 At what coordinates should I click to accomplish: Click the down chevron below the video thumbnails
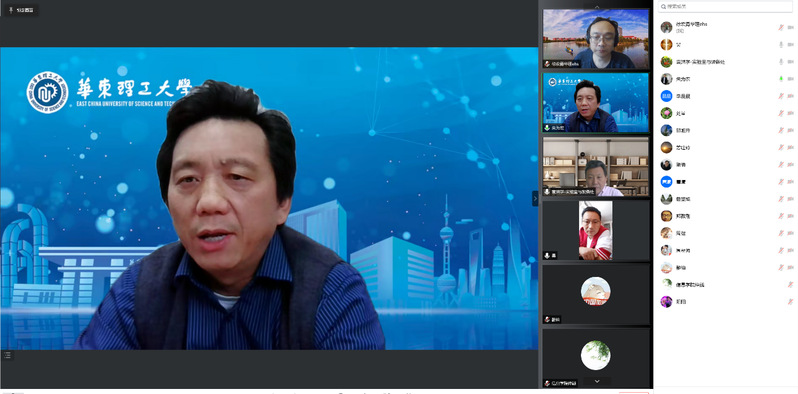[597, 381]
